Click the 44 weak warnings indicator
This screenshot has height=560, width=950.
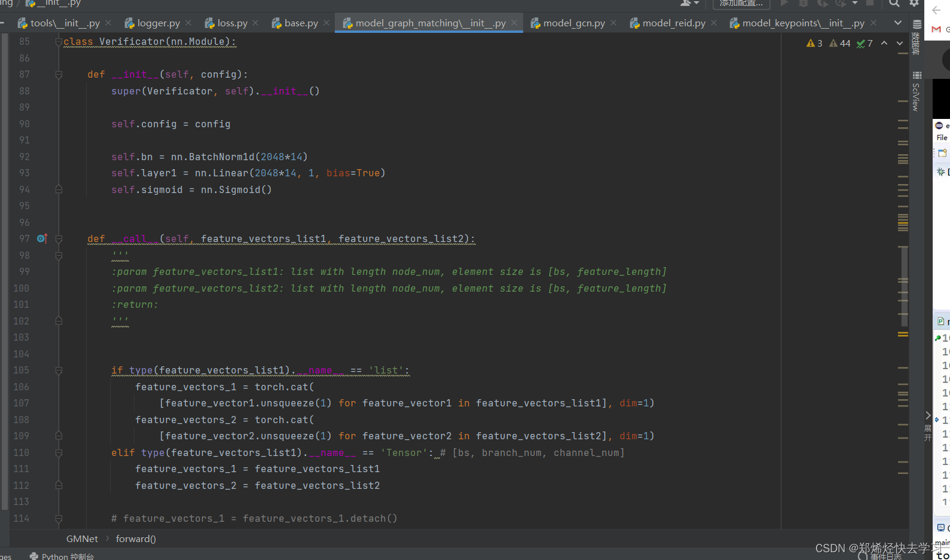pos(840,43)
